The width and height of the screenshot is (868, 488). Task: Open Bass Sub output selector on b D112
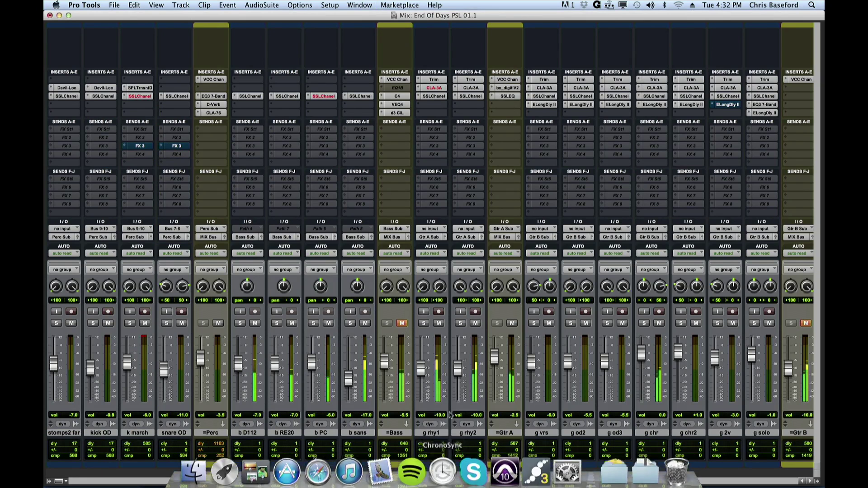pos(245,237)
